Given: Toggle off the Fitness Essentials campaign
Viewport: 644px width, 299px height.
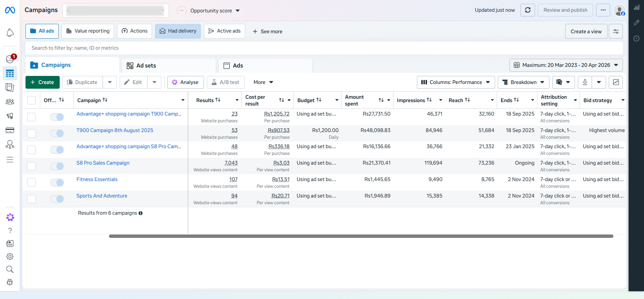Looking at the screenshot, I should (x=57, y=182).
